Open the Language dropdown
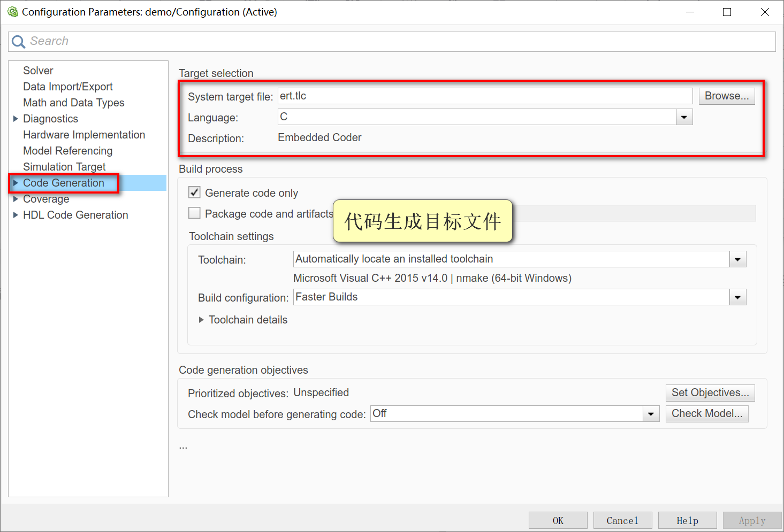 click(x=684, y=117)
